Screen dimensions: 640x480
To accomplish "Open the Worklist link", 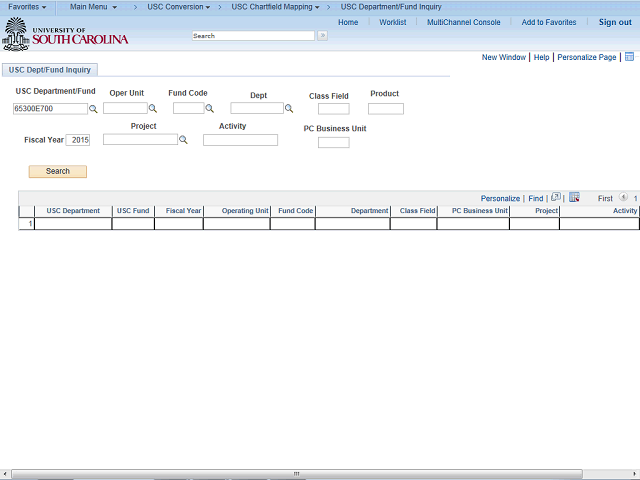I will [x=393, y=22].
